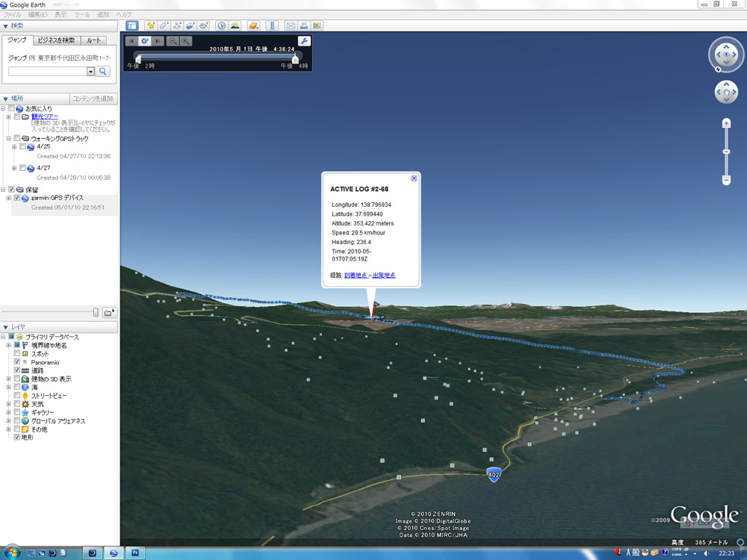The height and width of the screenshot is (560, 747).
Task: Toggle the お気に入り checkbox
Action: [x=11, y=108]
